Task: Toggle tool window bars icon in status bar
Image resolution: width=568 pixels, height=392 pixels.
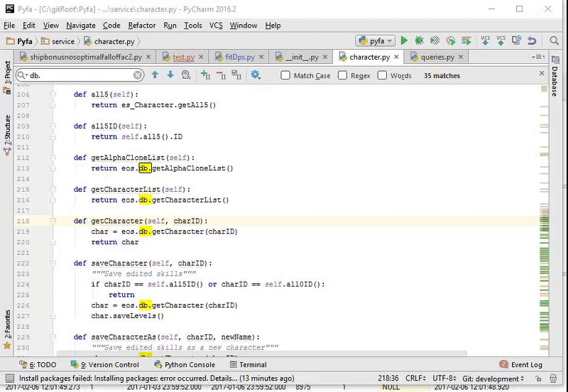Action: (10, 379)
